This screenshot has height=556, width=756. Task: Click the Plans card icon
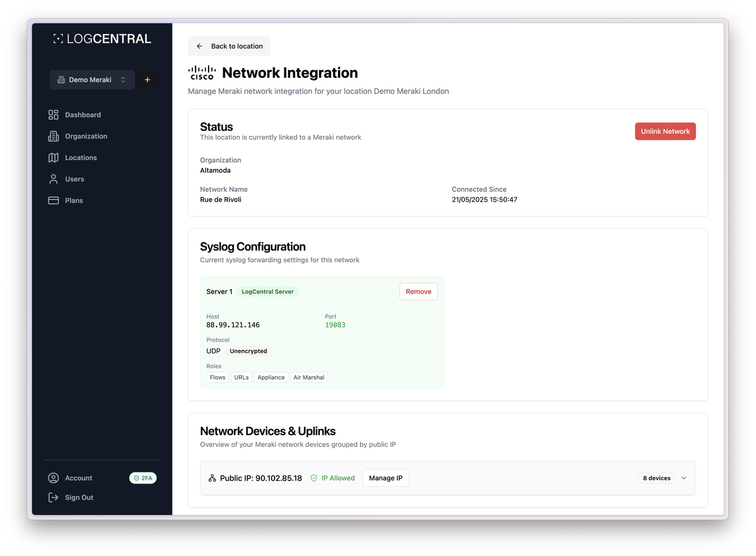point(53,200)
